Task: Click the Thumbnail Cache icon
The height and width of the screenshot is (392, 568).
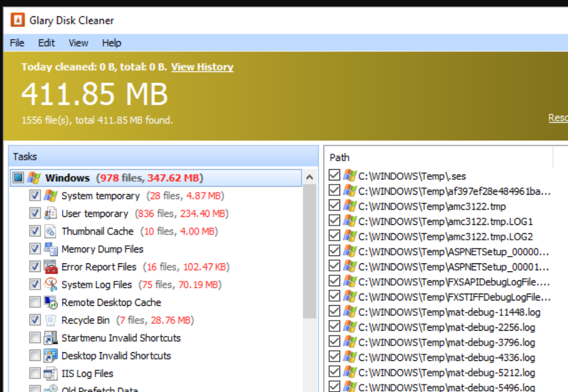Action: [x=51, y=231]
